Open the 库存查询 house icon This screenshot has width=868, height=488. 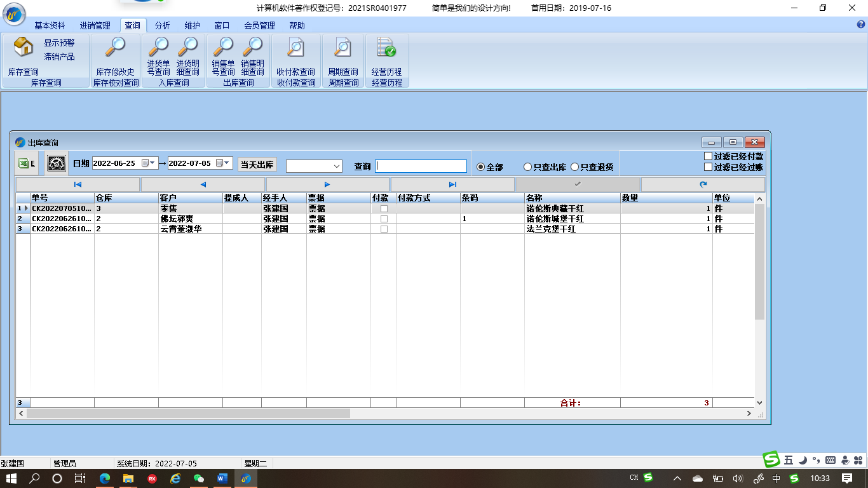[x=24, y=48]
